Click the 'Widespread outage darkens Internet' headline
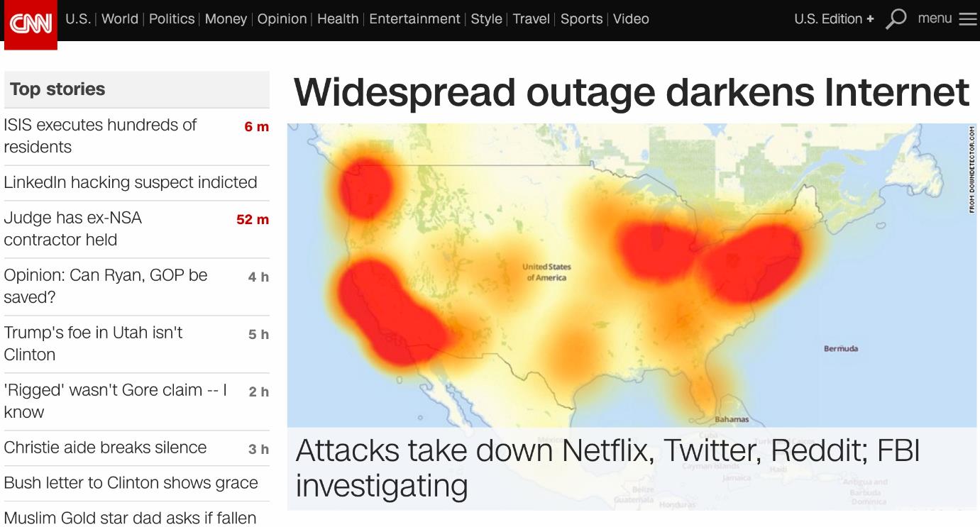 (x=632, y=92)
